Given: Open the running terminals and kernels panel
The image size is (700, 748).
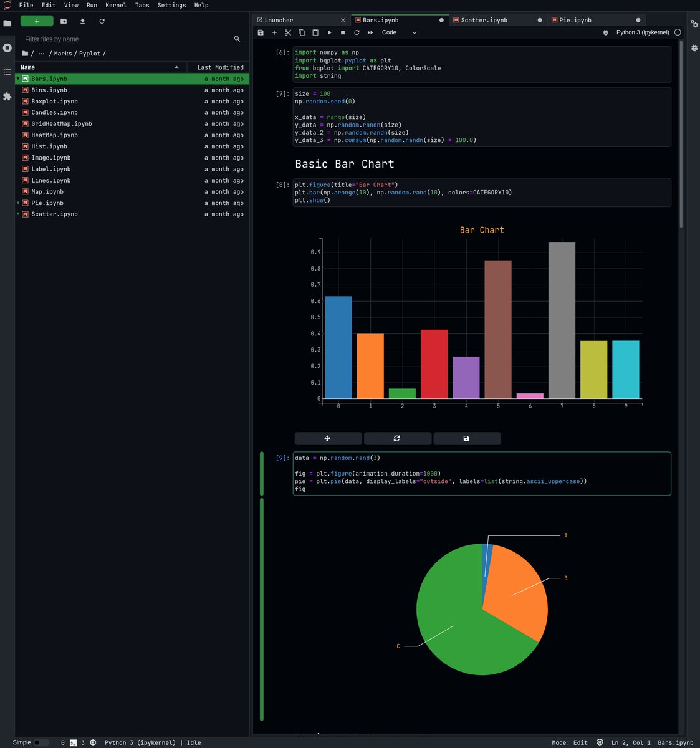Looking at the screenshot, I should point(7,47).
